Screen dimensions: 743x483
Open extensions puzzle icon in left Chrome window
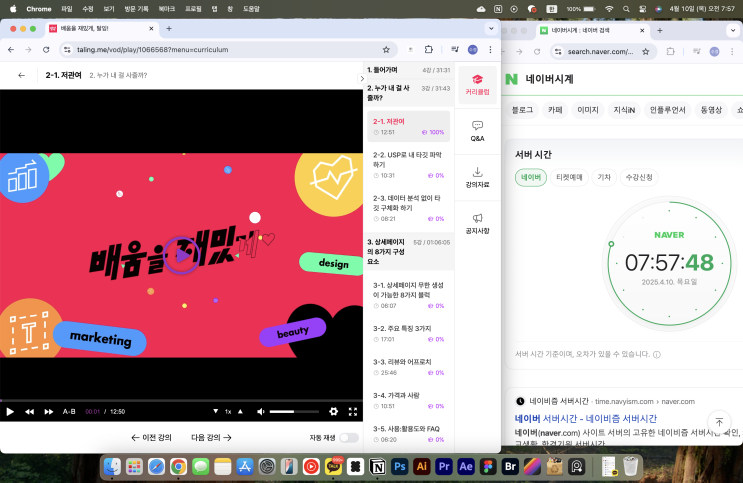tap(429, 50)
